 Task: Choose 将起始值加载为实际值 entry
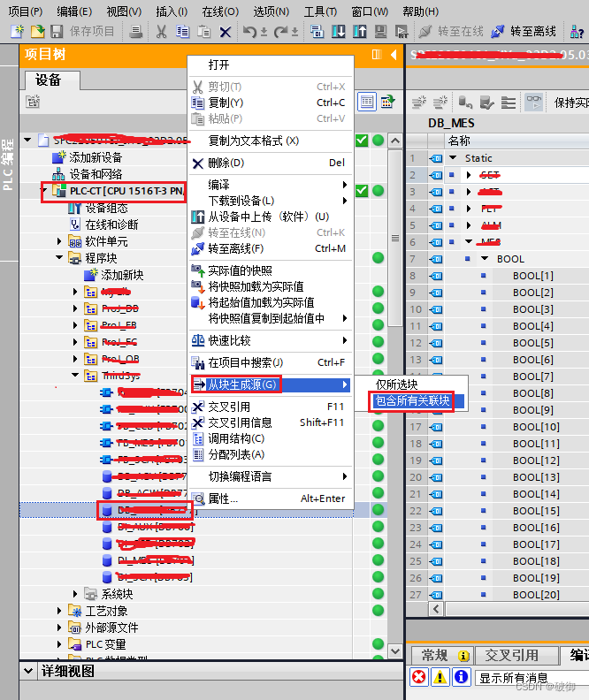tap(271, 302)
